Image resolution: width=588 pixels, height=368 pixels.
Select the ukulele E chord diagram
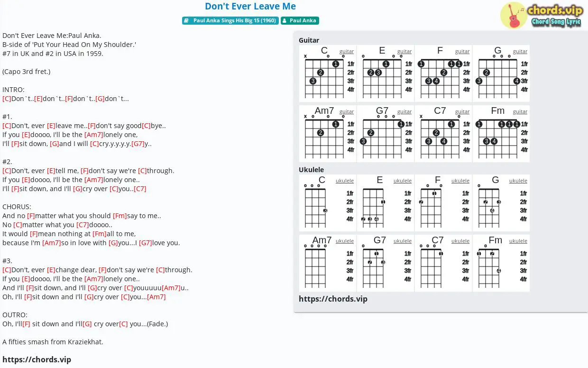click(386, 203)
